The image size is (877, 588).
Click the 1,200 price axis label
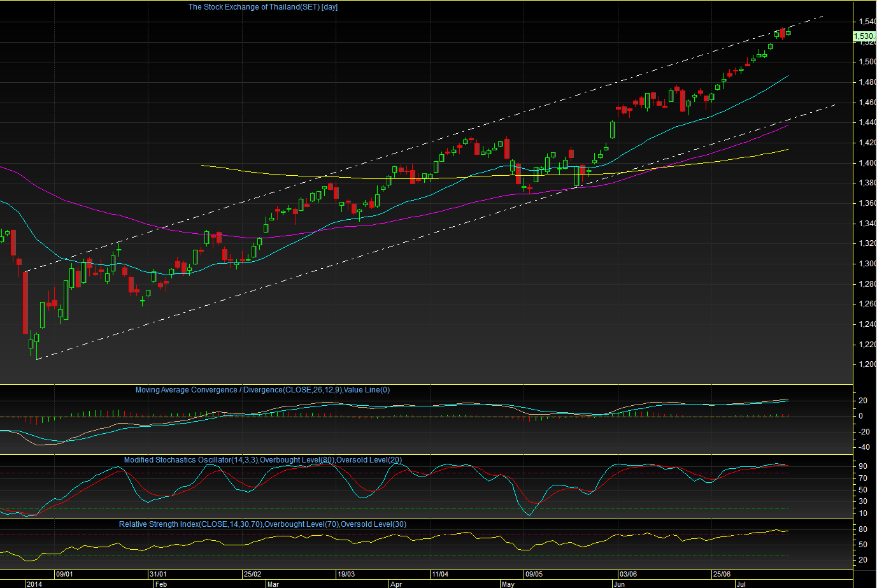867,364
